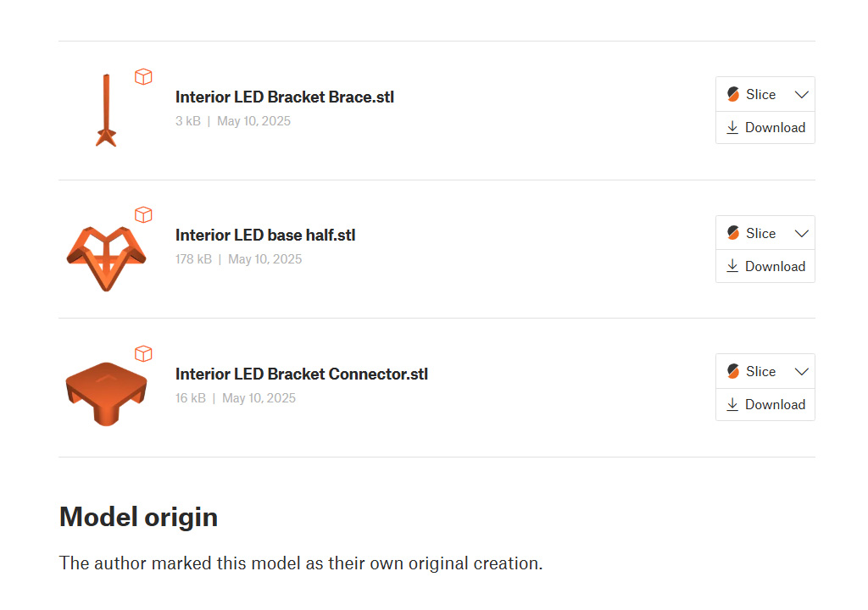
Task: Click 3D cube icon beside Bracket Brace thumbnail
Action: pyautogui.click(x=143, y=77)
